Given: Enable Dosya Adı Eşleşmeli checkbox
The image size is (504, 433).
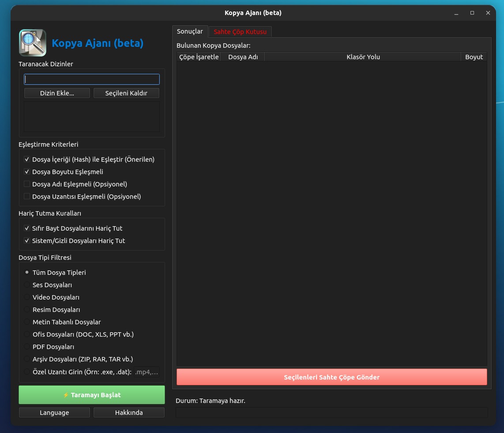Looking at the screenshot, I should click(x=27, y=184).
